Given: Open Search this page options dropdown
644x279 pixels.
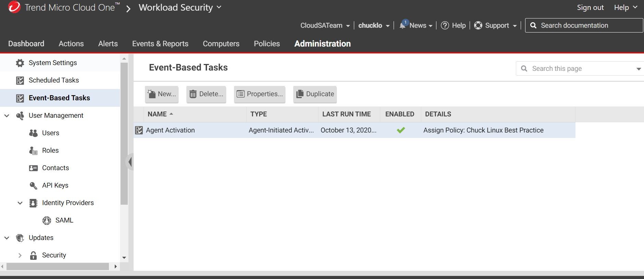Looking at the screenshot, I should (639, 69).
